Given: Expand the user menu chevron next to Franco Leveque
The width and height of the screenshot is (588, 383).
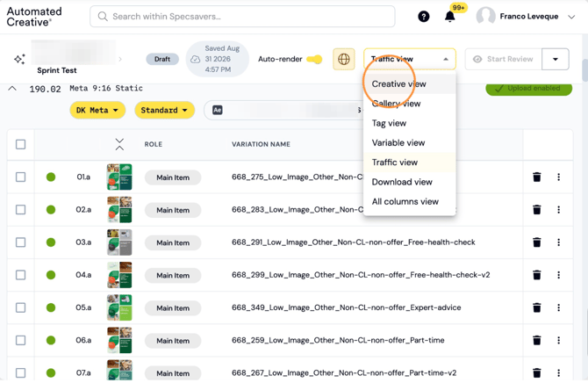Looking at the screenshot, I should (x=571, y=17).
